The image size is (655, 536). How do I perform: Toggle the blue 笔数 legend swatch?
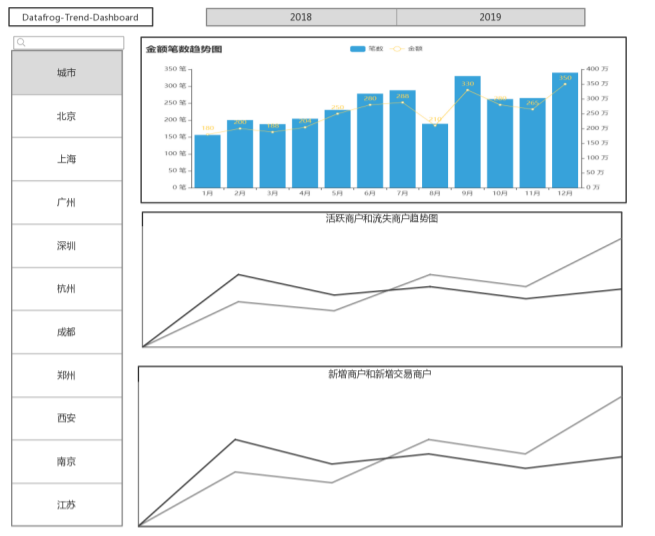pos(358,49)
